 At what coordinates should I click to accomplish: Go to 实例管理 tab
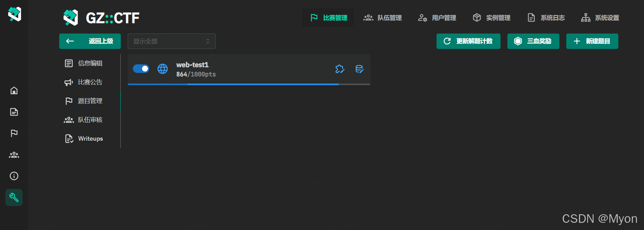pos(491,18)
